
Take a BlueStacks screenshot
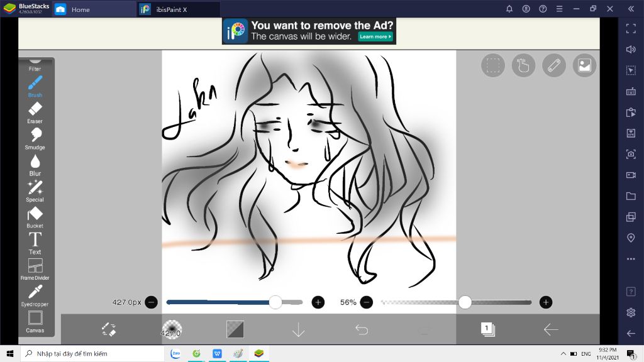click(x=631, y=154)
